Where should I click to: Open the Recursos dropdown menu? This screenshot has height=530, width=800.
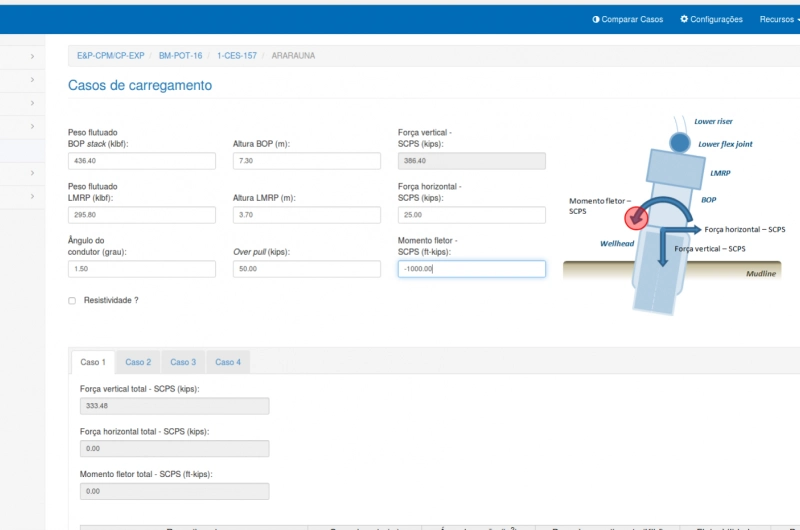coord(779,19)
